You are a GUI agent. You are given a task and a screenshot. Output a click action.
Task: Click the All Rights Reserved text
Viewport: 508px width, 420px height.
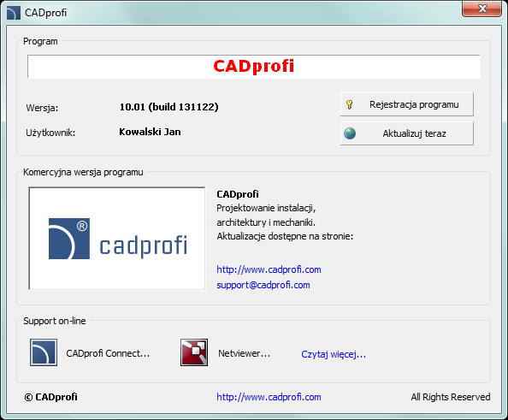tap(451, 397)
